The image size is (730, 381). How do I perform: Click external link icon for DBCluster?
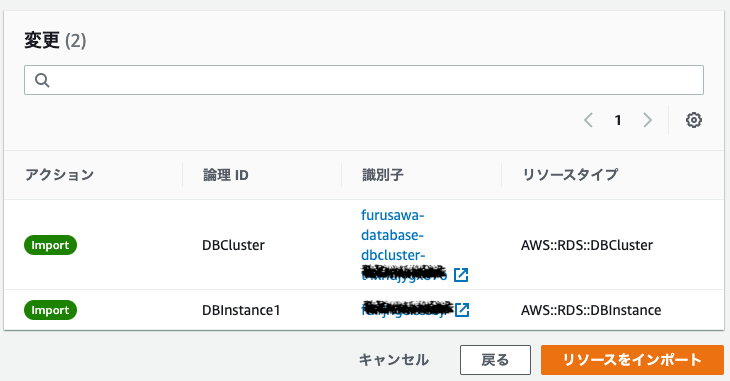(461, 275)
